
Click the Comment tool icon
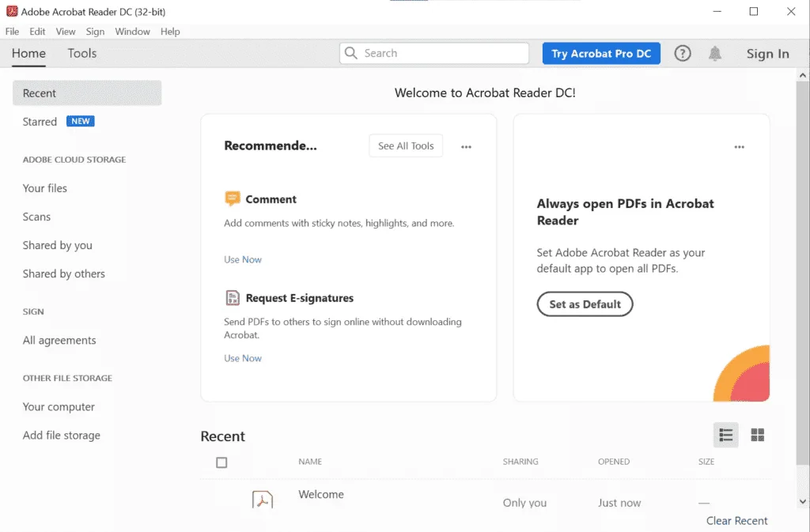(x=233, y=198)
